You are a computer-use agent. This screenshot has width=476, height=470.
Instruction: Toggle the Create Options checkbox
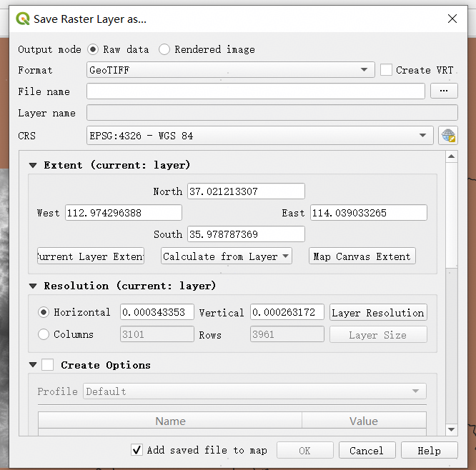(x=48, y=365)
